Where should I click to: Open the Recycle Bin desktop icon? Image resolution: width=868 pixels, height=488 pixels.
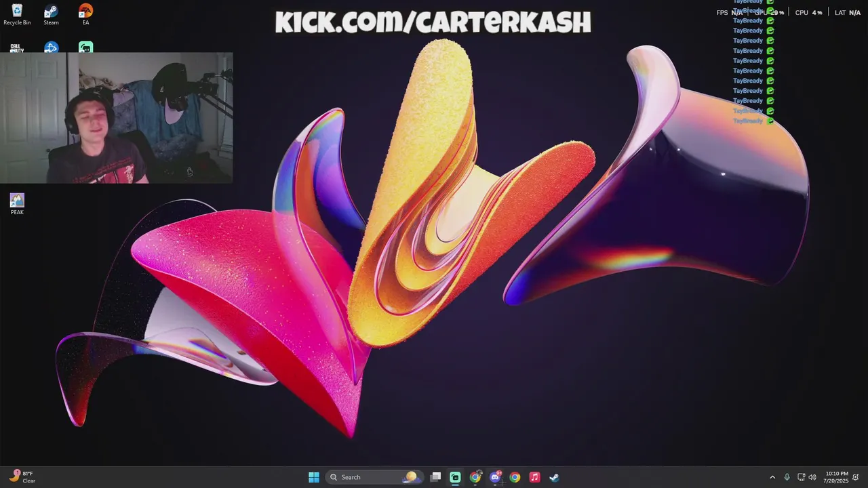click(17, 15)
